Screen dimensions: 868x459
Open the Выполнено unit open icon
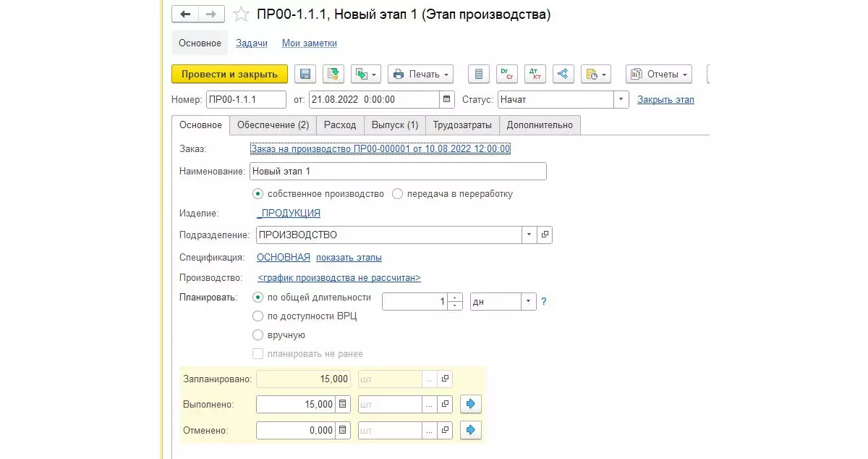click(446, 404)
